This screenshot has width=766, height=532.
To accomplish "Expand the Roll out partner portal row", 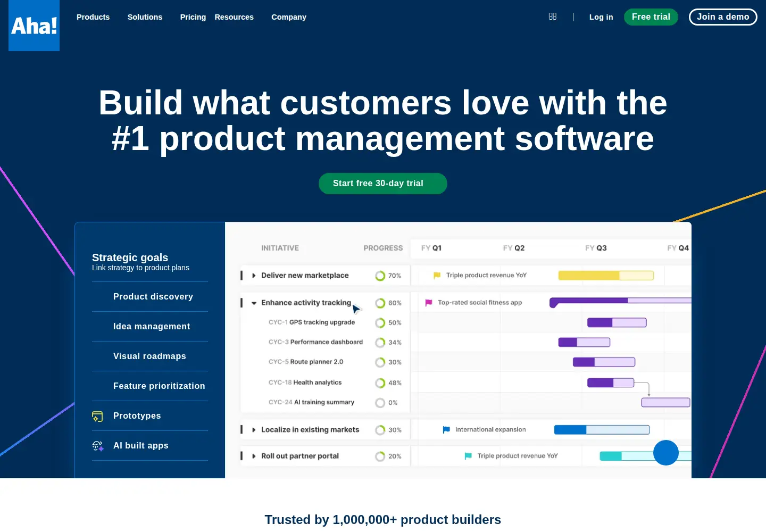I will [254, 456].
